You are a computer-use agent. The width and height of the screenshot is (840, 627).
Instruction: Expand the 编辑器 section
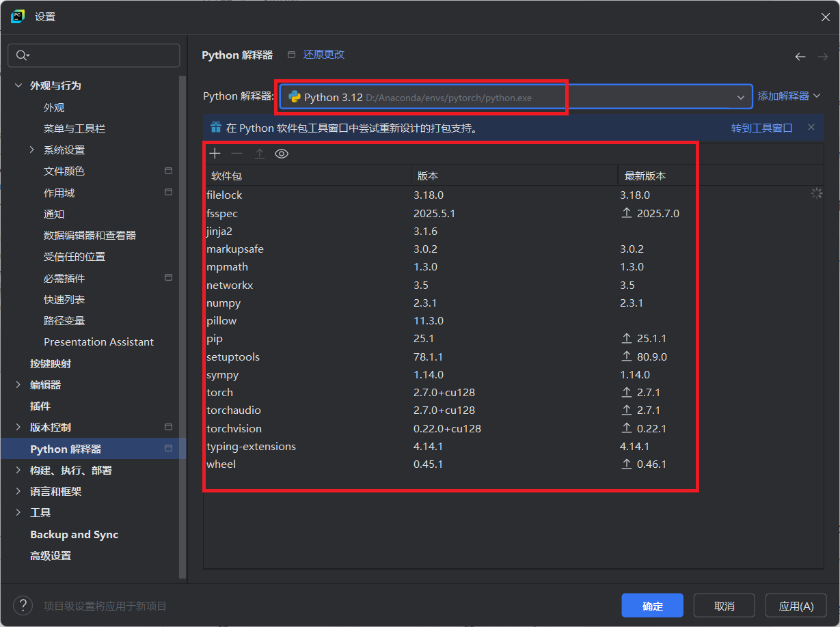point(18,385)
